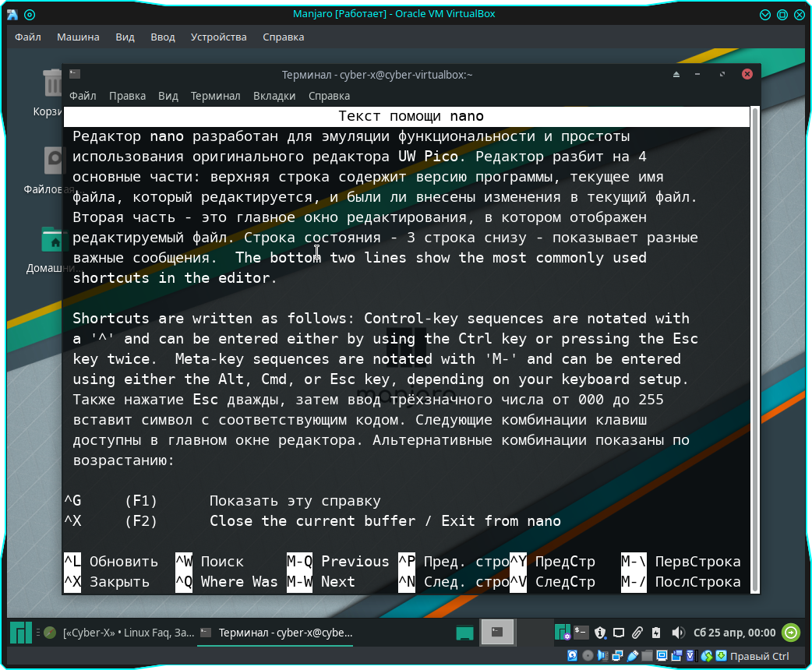Click VirtualBox recording indicator icon
The image size is (812, 670).
coord(676,655)
